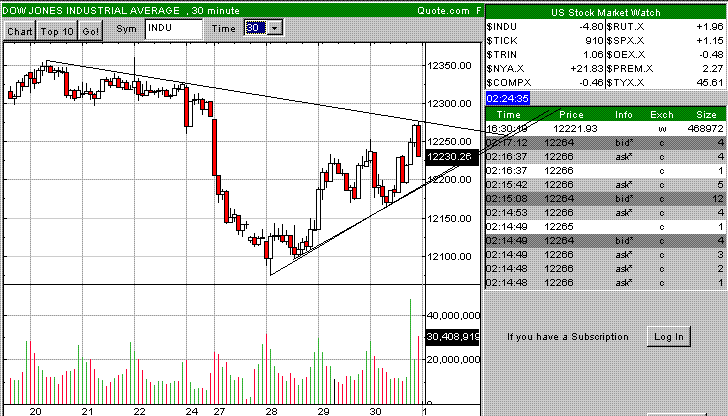Click the Price column header
The width and height of the screenshot is (728, 416).
pos(571,115)
